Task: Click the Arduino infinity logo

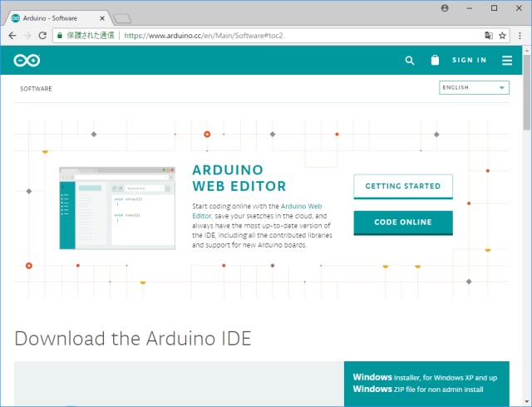Action: pyautogui.click(x=27, y=61)
